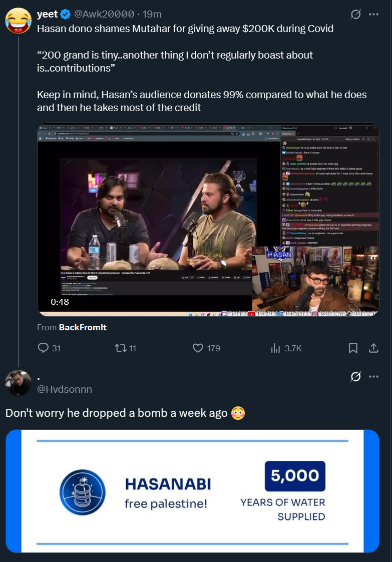Repost the tweet with 11 reposts
Screen dimensions: 392x562
tap(120, 348)
